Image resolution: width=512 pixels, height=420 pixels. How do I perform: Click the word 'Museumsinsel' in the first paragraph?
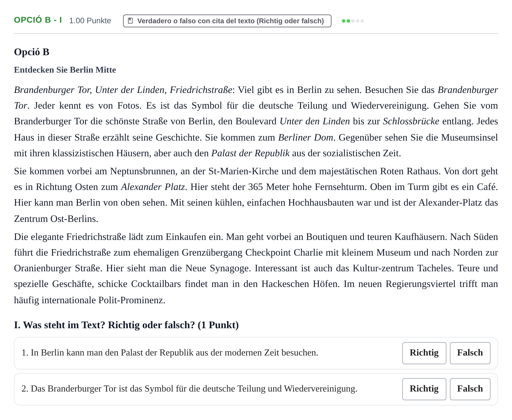(x=469, y=137)
